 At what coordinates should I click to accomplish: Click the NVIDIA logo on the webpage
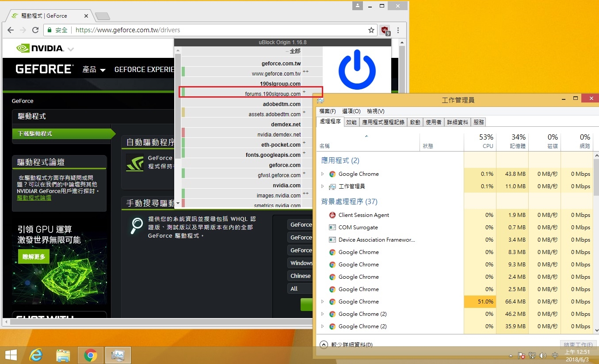point(40,48)
